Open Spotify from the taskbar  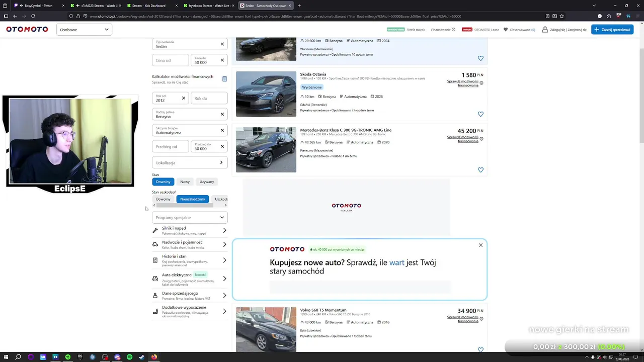coord(129,357)
